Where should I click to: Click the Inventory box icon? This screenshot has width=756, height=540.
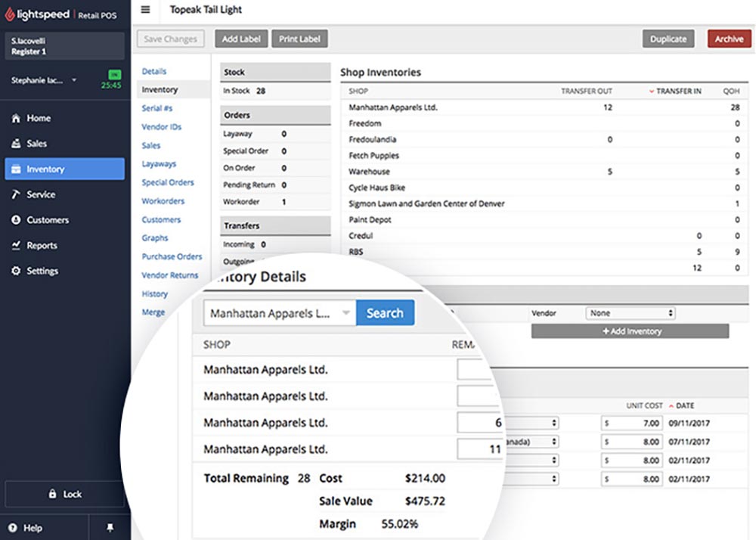pyautogui.click(x=16, y=169)
